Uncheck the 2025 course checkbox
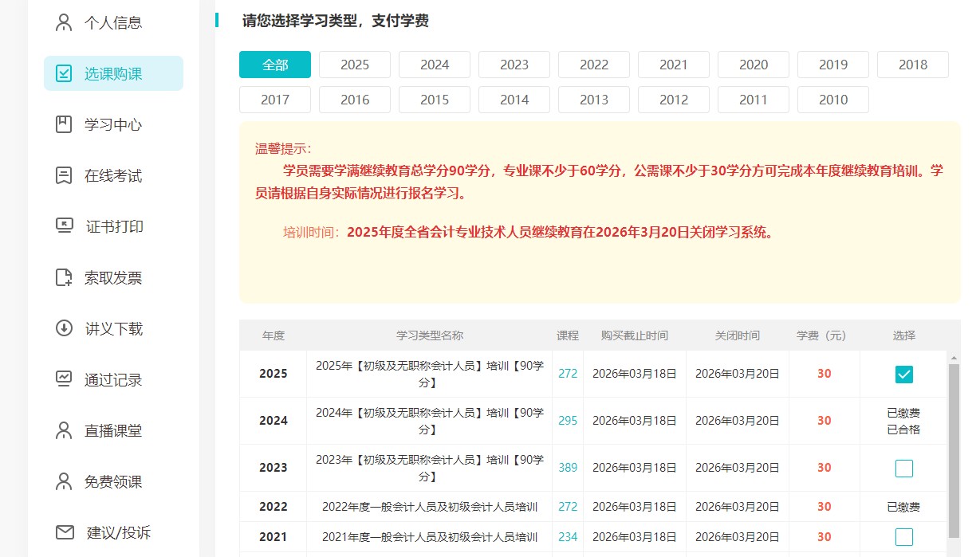Image resolution: width=980 pixels, height=557 pixels. tap(903, 374)
